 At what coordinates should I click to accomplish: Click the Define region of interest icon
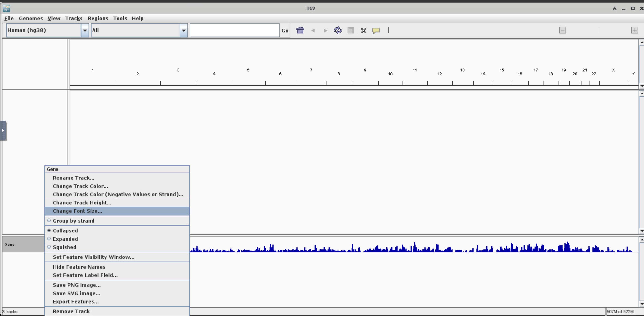[x=351, y=31]
